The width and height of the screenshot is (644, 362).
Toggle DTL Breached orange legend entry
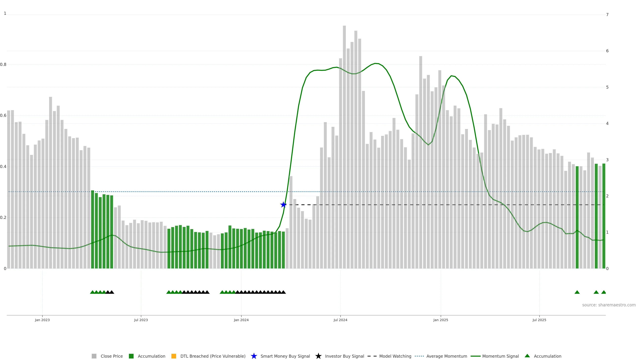click(174, 356)
